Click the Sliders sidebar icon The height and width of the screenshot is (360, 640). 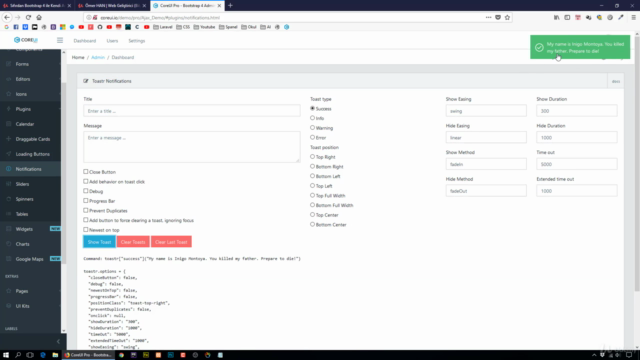(9, 184)
